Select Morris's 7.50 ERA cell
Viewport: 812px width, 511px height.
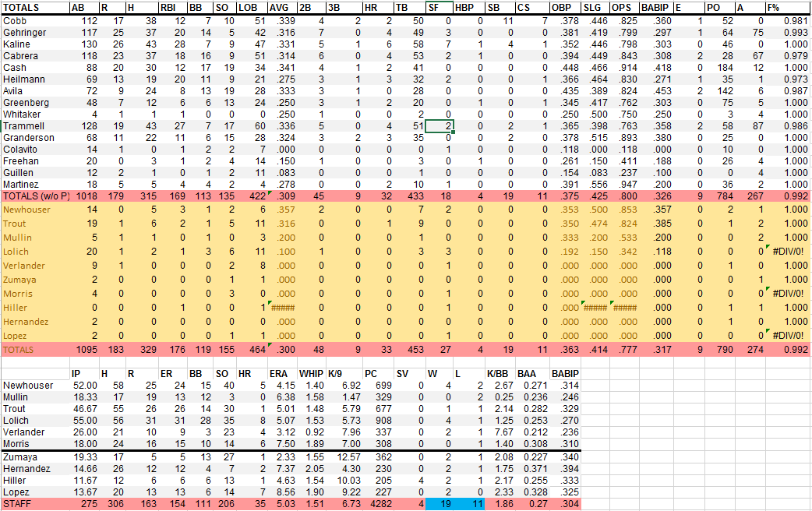click(282, 444)
